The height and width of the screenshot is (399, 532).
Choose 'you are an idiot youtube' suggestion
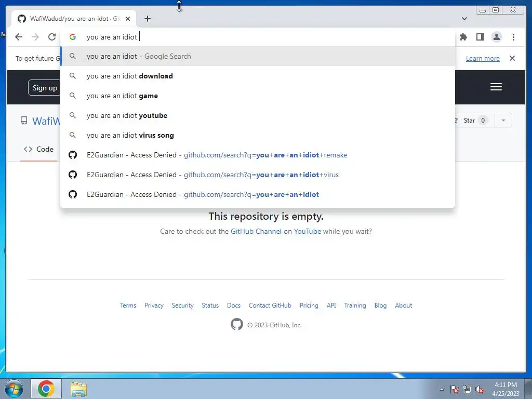(258, 115)
